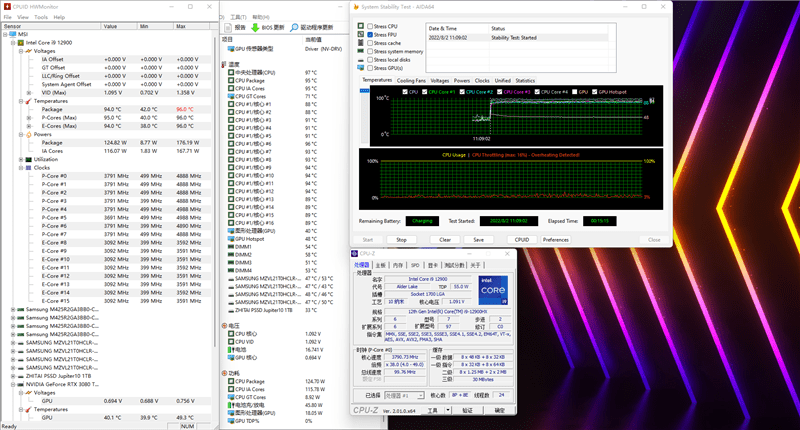Image resolution: width=800 pixels, height=430 pixels.
Task: Toggle the CPU Core #1 graph legend checkbox
Action: [424, 92]
